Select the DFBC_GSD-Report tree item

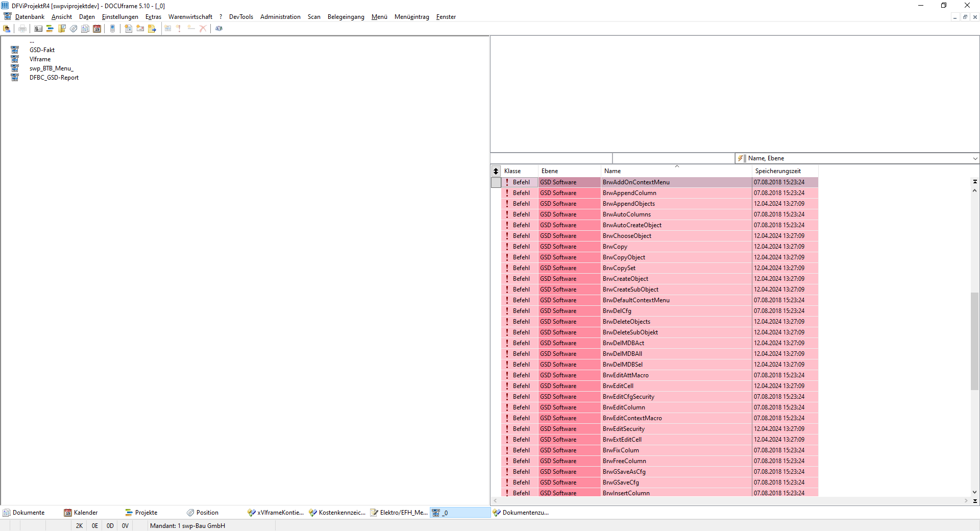tap(54, 78)
